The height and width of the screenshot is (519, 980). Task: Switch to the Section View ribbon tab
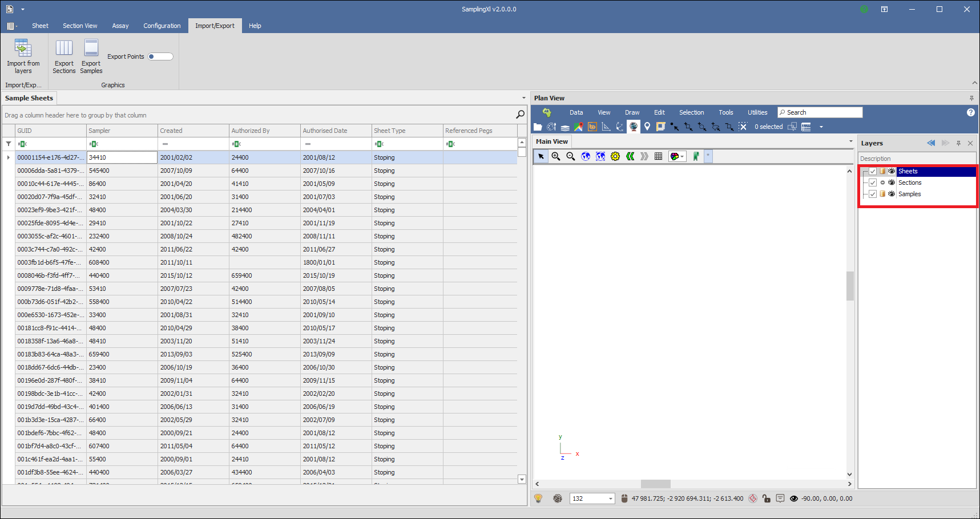click(x=80, y=26)
